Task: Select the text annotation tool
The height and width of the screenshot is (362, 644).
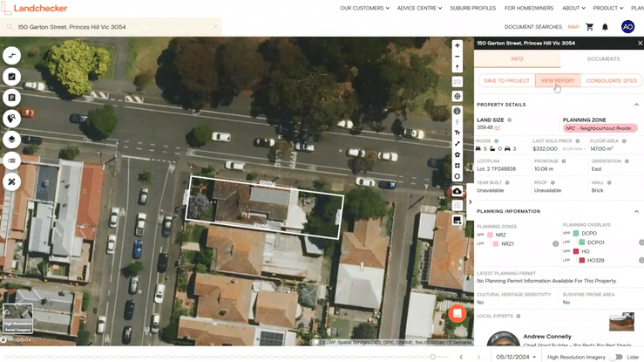Action: 458,133
